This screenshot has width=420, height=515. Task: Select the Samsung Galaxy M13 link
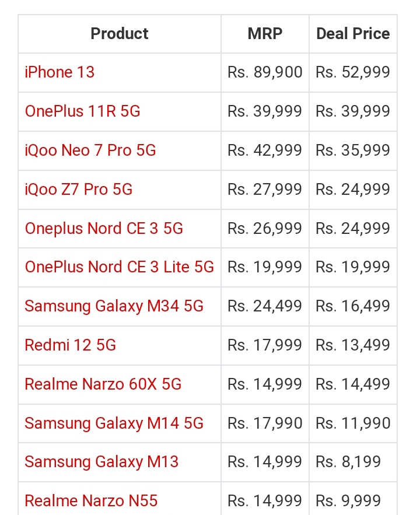coord(101,462)
